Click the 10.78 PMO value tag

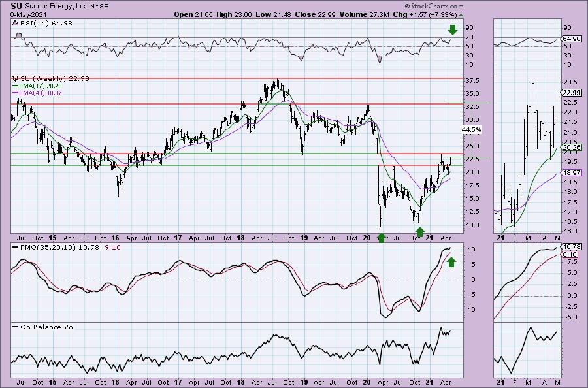point(572,247)
